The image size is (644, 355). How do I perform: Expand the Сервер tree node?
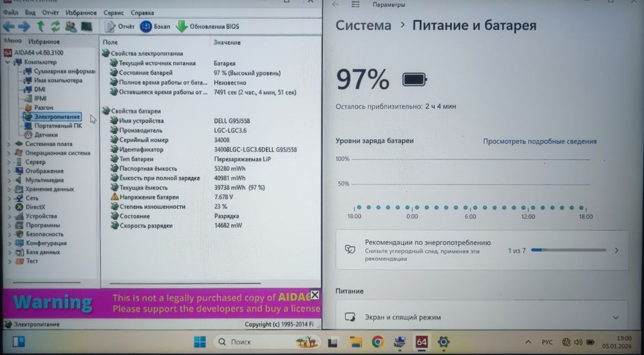point(9,162)
